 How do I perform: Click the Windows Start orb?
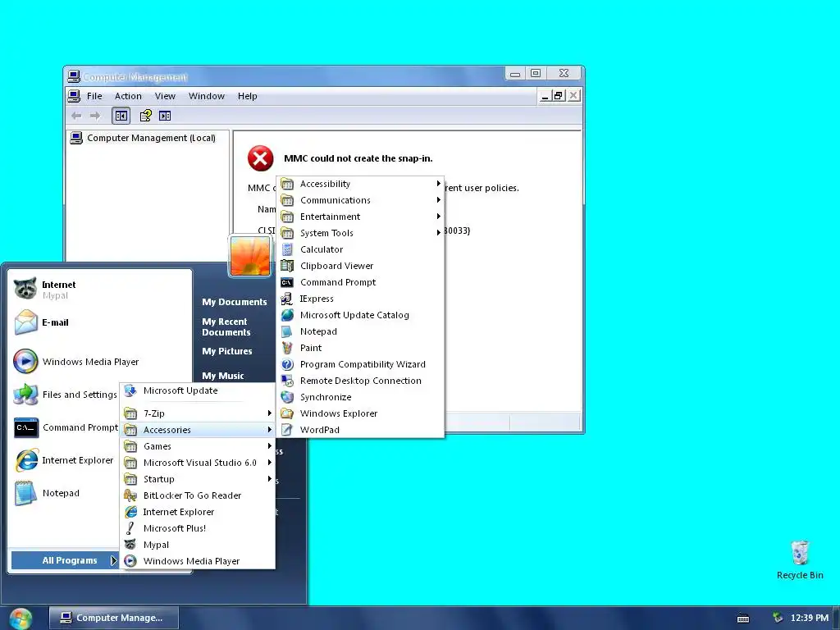tap(20, 619)
